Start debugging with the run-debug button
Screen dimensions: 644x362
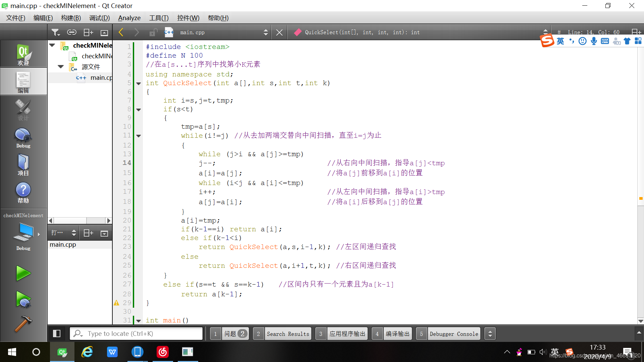[x=23, y=299]
